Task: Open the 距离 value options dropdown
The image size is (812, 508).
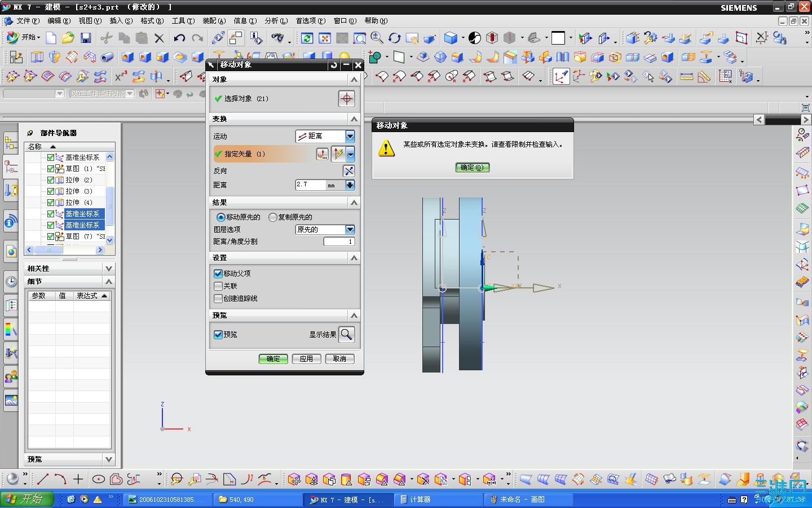Action: [350, 185]
